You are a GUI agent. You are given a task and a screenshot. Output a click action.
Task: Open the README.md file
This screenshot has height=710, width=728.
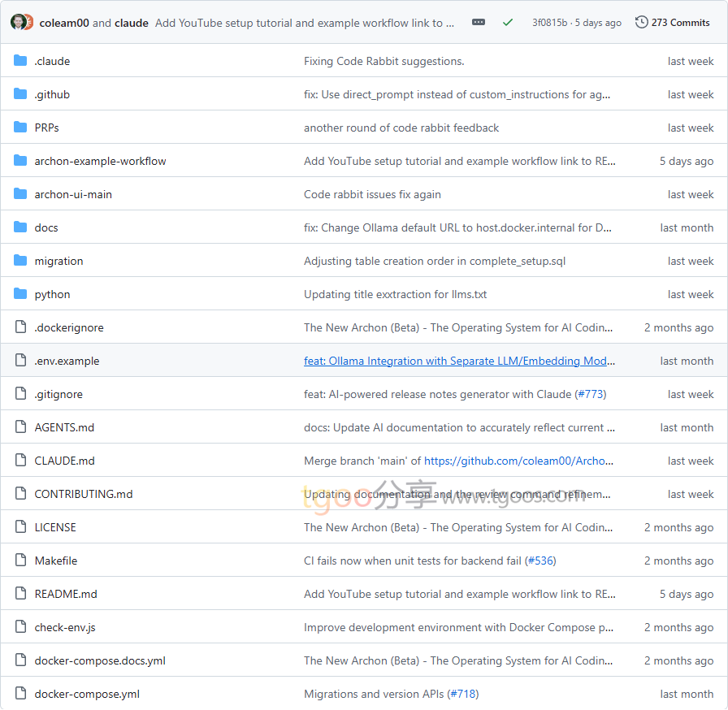66,594
